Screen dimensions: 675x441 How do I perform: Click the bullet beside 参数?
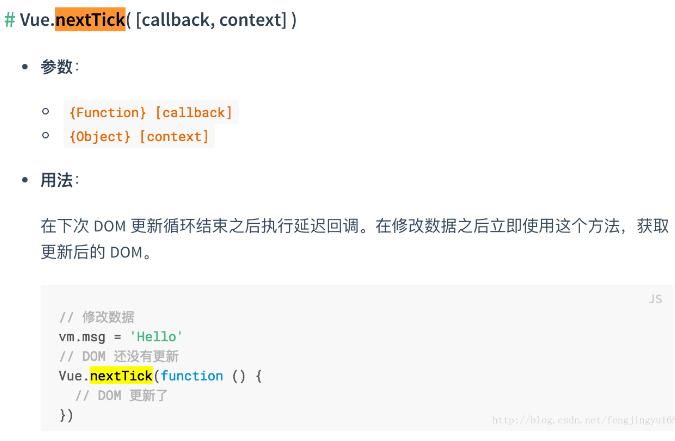[25, 67]
